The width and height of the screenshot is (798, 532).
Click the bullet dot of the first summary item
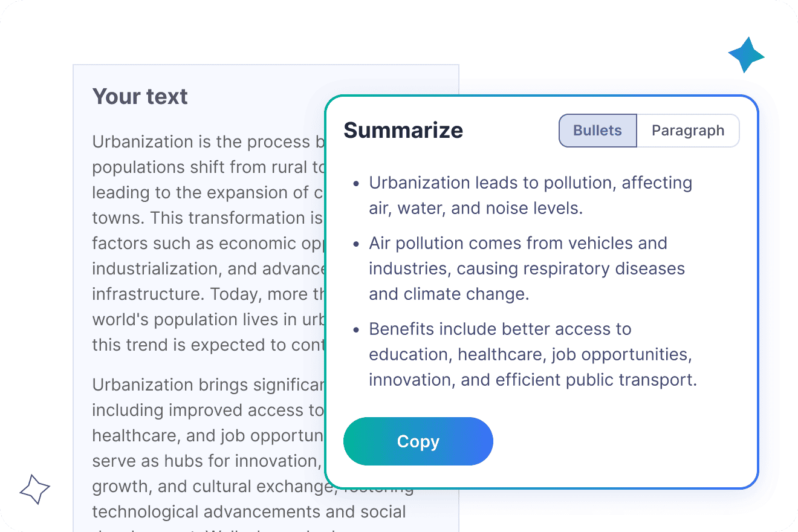pos(357,183)
